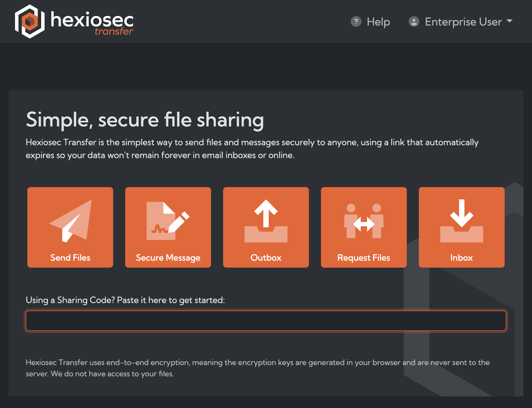The image size is (532, 408).
Task: Click the Secure Message label
Action: [168, 258]
